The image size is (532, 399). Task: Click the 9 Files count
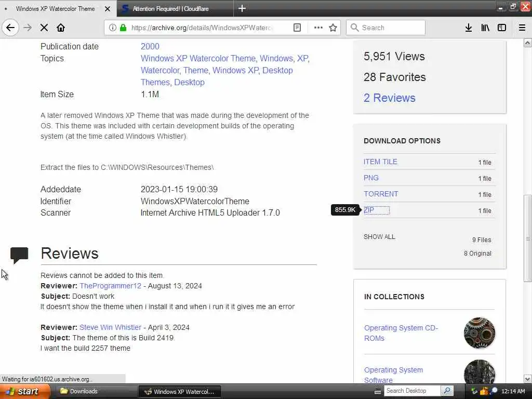[482, 240]
